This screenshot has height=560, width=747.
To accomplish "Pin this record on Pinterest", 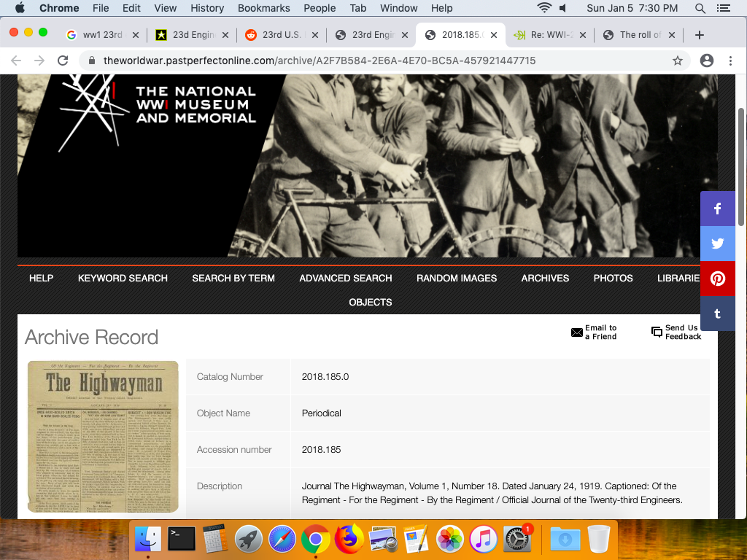I will [x=718, y=279].
